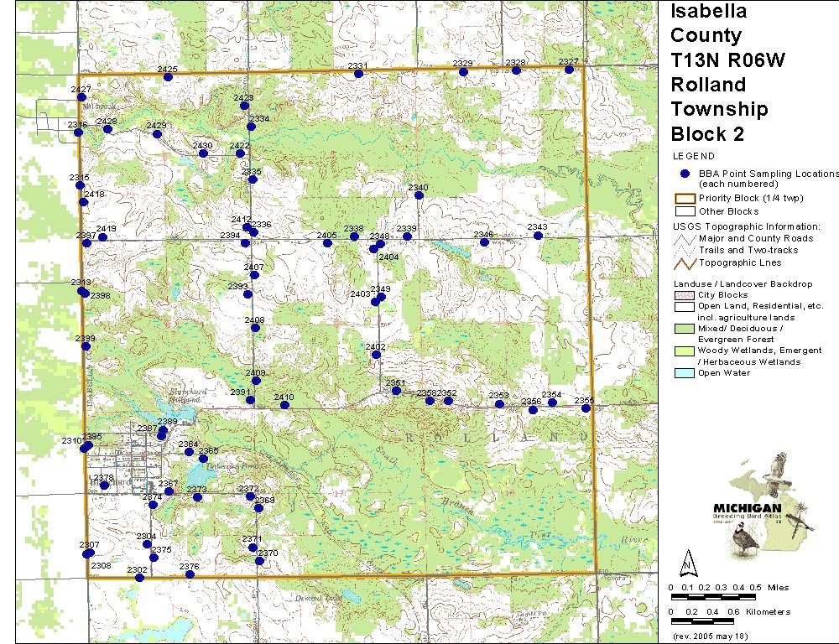The image size is (839, 644).
Task: Click the Miles scale bar
Action: tap(713, 597)
